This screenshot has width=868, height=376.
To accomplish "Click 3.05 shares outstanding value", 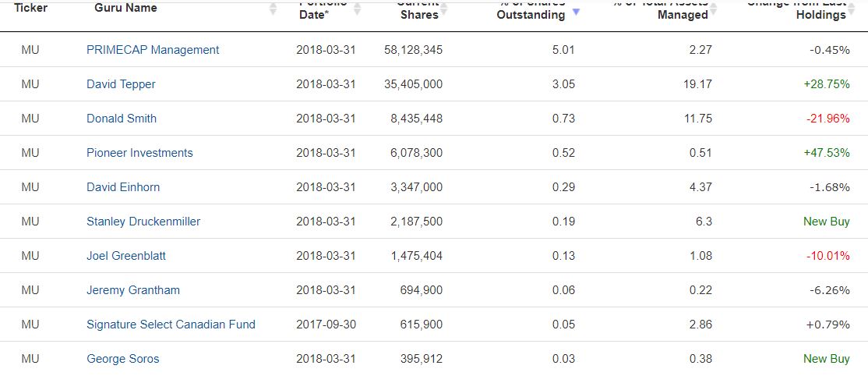I will 563,84.
